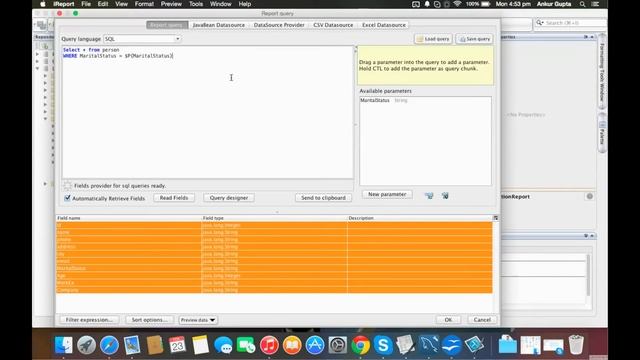The width and height of the screenshot is (640, 360).
Task: Confirm dialog with OK button
Action: coord(448,320)
